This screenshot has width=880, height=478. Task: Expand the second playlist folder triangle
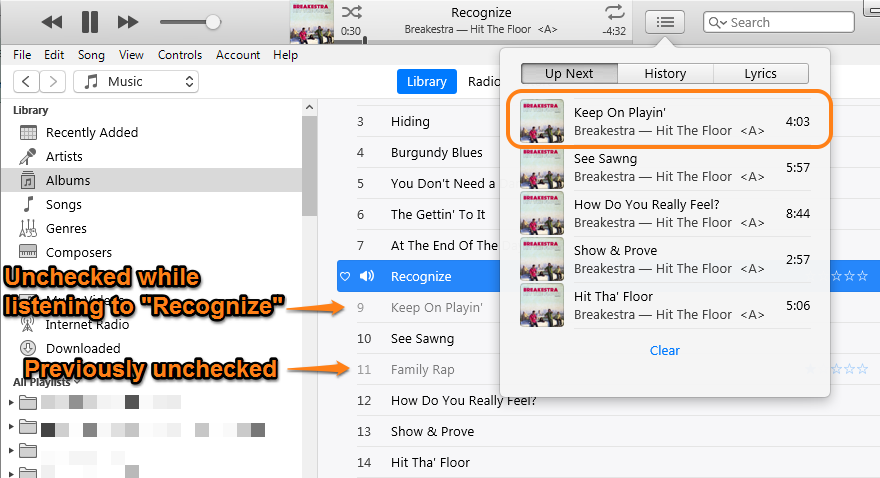point(11,427)
